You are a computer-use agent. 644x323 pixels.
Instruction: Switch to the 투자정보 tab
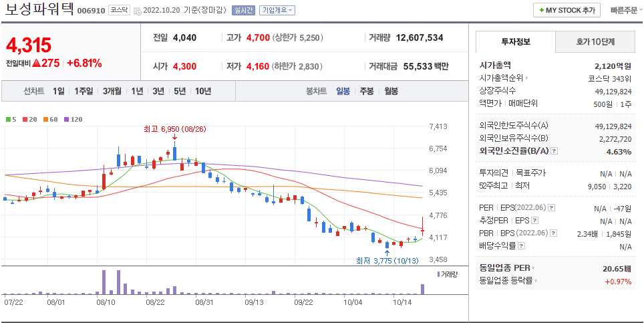coord(516,41)
